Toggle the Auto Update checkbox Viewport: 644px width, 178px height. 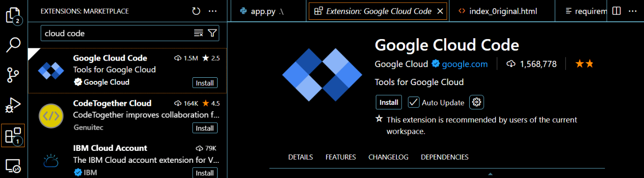414,102
